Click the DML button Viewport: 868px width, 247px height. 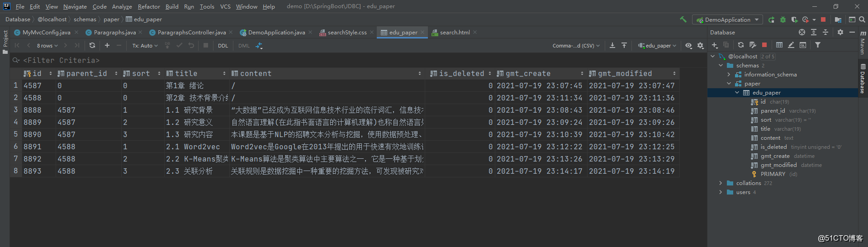coord(244,45)
